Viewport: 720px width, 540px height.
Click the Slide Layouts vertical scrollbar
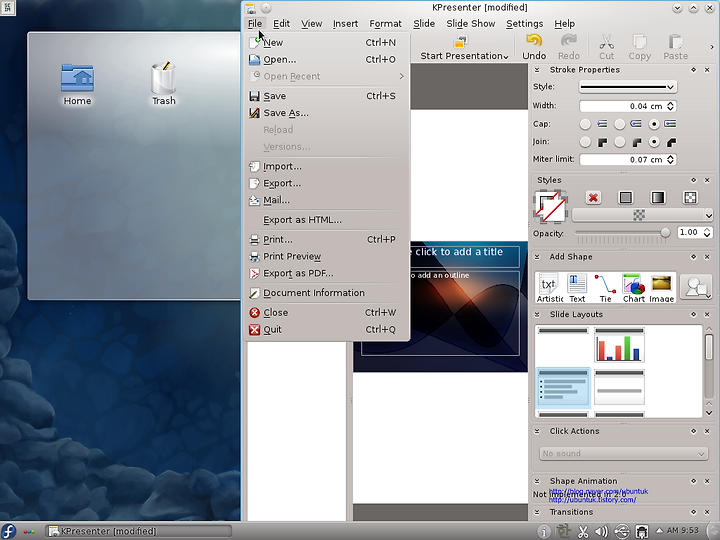tap(709, 371)
